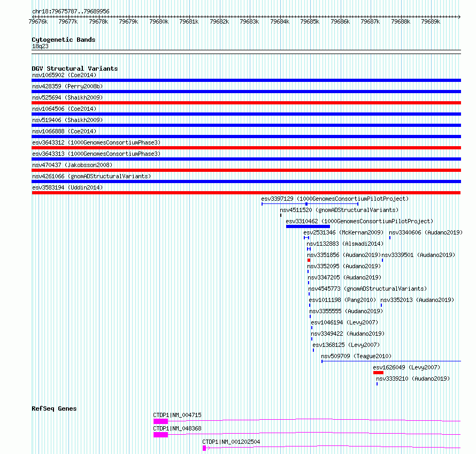The height and width of the screenshot is (454, 476).
Task: Click the blue bar under nsv4261066
Action: coord(246,181)
